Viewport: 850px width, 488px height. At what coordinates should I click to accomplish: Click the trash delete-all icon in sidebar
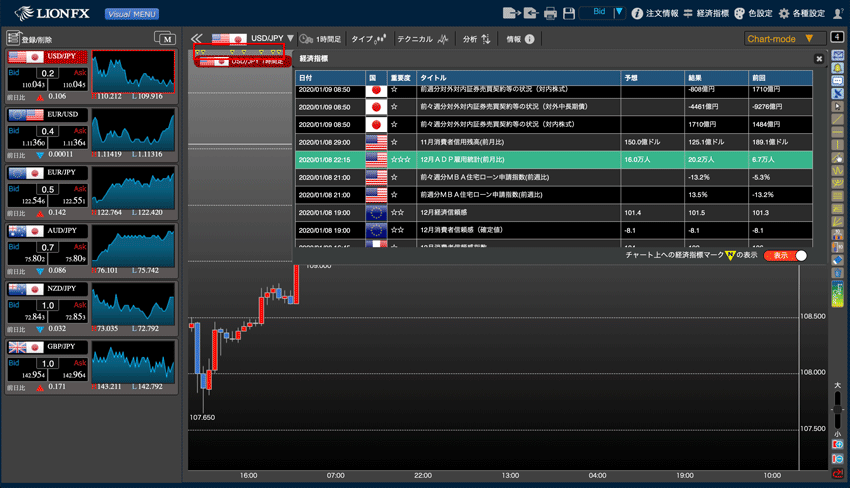click(838, 271)
